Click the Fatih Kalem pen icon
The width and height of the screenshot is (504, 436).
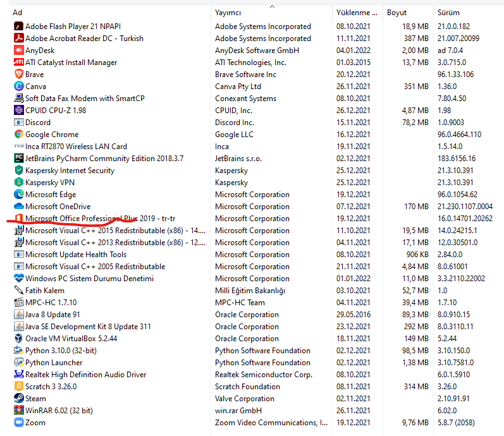tap(18, 290)
